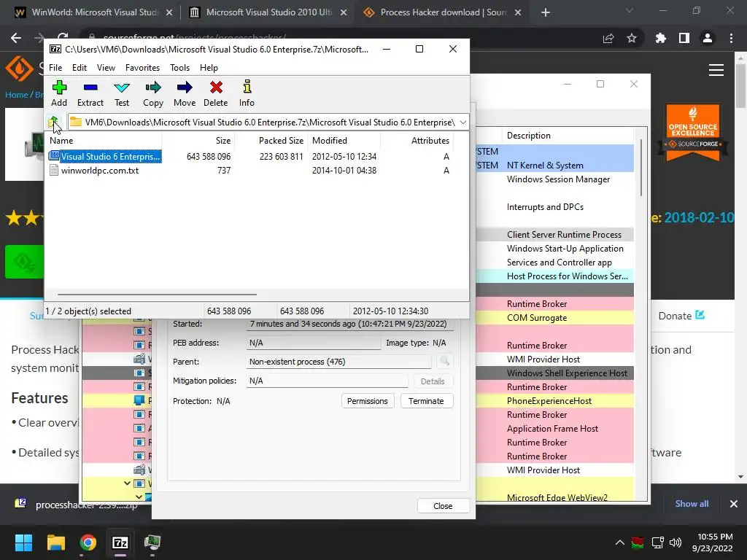The height and width of the screenshot is (560, 747).
Task: Open the SourceForge hamburger menu
Action: [716, 70]
